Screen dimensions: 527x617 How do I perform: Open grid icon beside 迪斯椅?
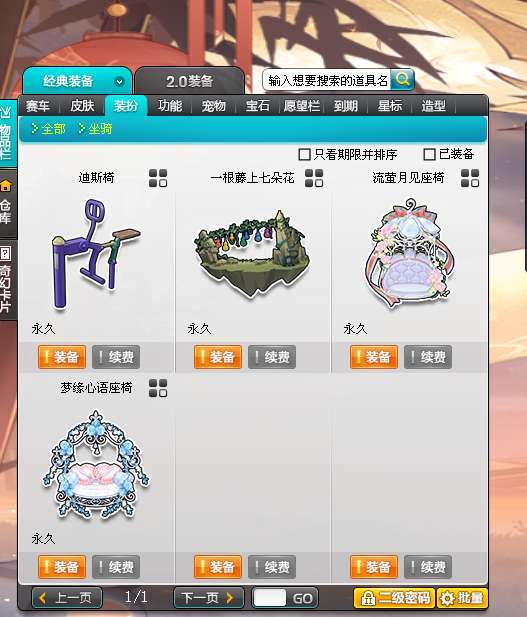[x=158, y=178]
